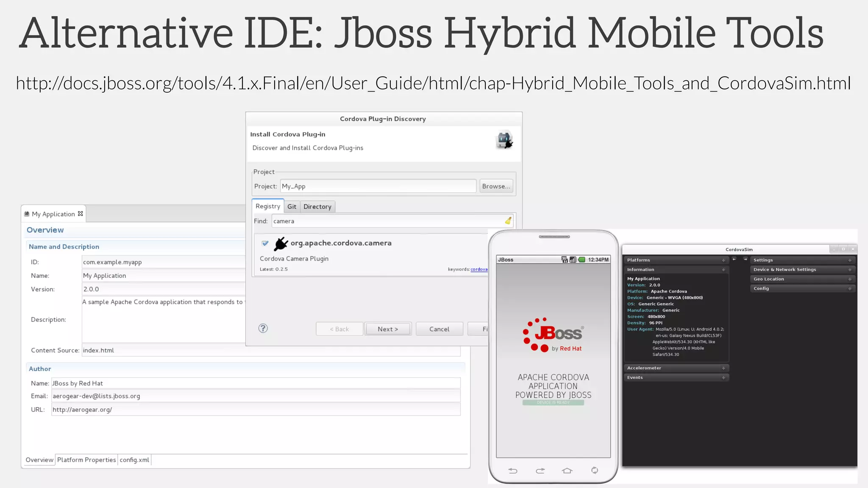This screenshot has width=868, height=488.
Task: Click the signal strength icon on phone
Action: (x=573, y=260)
